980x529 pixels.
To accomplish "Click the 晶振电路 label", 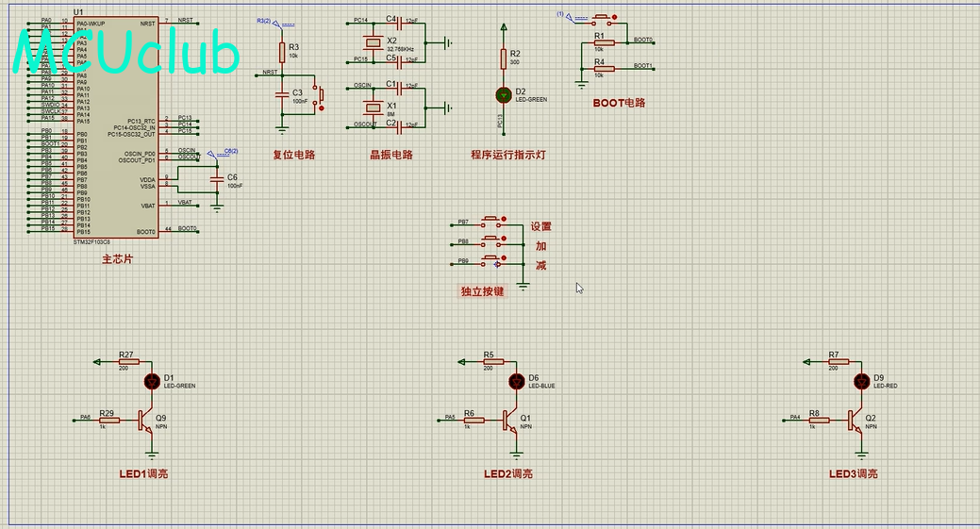I will tap(391, 155).
